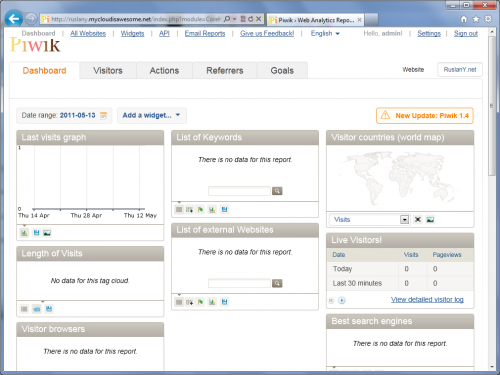Viewport: 500px width, 375px height.
Task: Click the keywords search input field
Action: [x=239, y=191]
